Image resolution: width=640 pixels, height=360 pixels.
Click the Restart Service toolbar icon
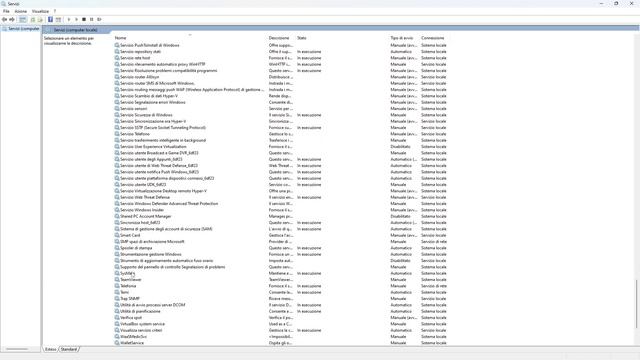point(99,20)
